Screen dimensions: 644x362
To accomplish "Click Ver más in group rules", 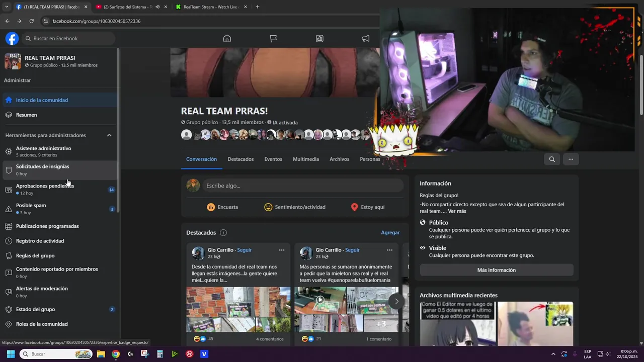I will (457, 211).
